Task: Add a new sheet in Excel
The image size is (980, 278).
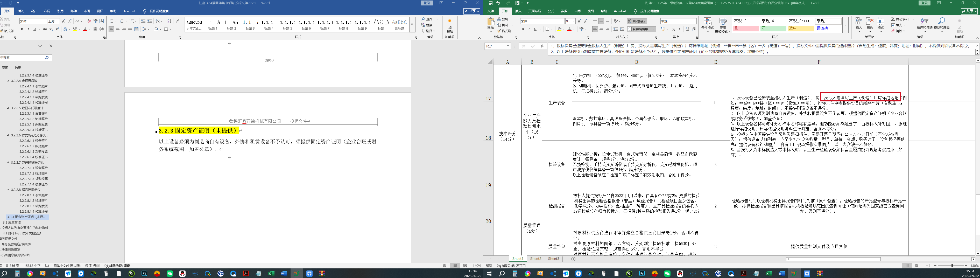Action: tap(573, 259)
